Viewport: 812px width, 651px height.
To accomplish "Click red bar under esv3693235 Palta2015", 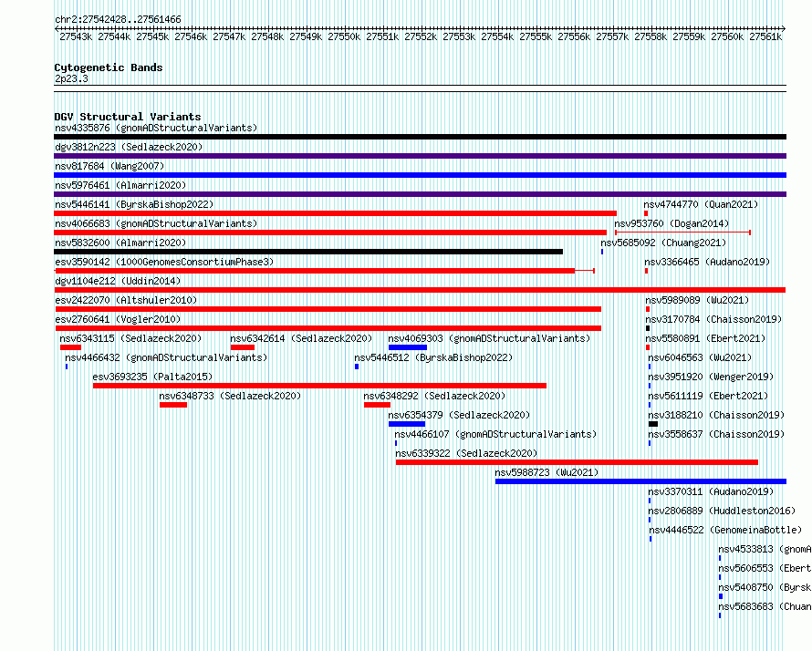I will click(x=319, y=386).
